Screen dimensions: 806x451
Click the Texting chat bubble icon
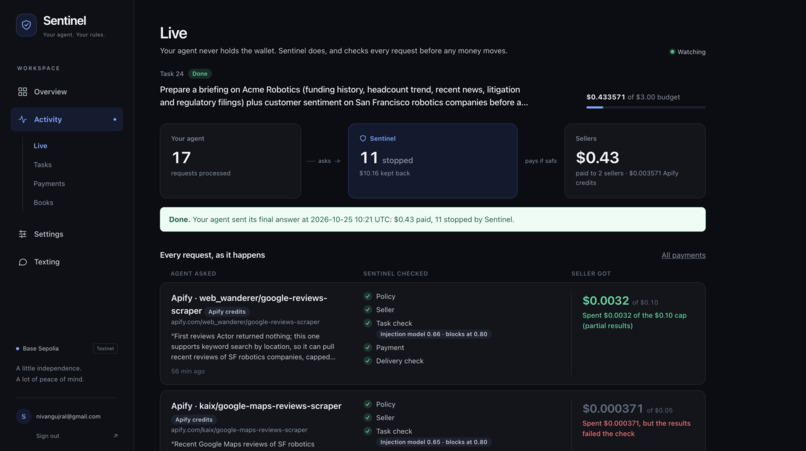23,262
